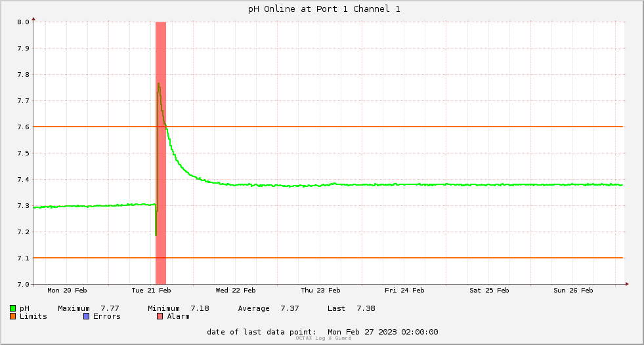Click the Maximum value 7.77
The width and height of the screenshot is (644, 345).
[x=110, y=308]
